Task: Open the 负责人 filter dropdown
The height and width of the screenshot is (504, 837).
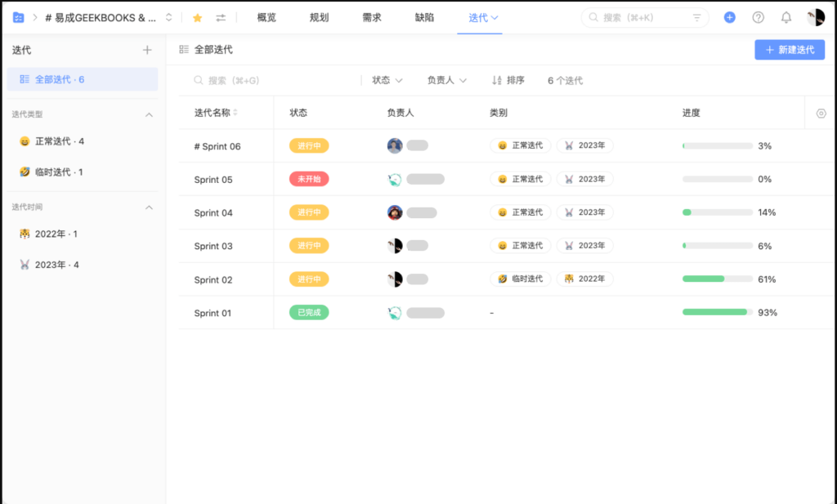Action: click(x=446, y=80)
